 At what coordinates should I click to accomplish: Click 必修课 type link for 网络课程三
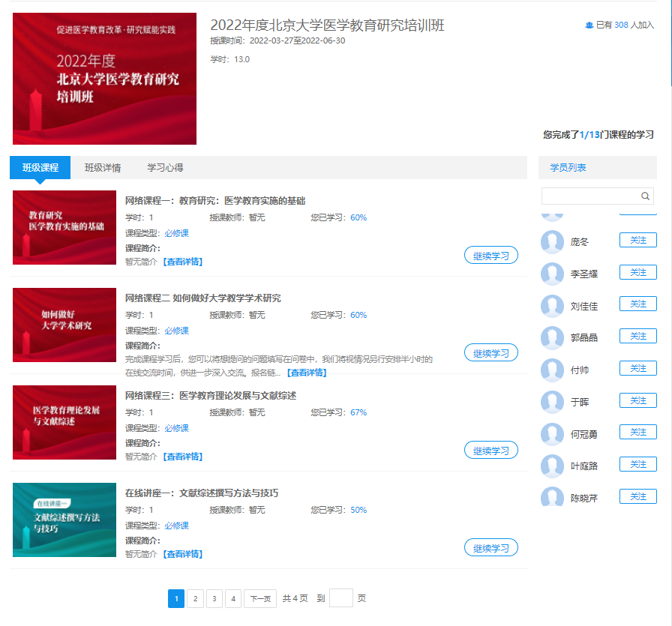[x=176, y=428]
